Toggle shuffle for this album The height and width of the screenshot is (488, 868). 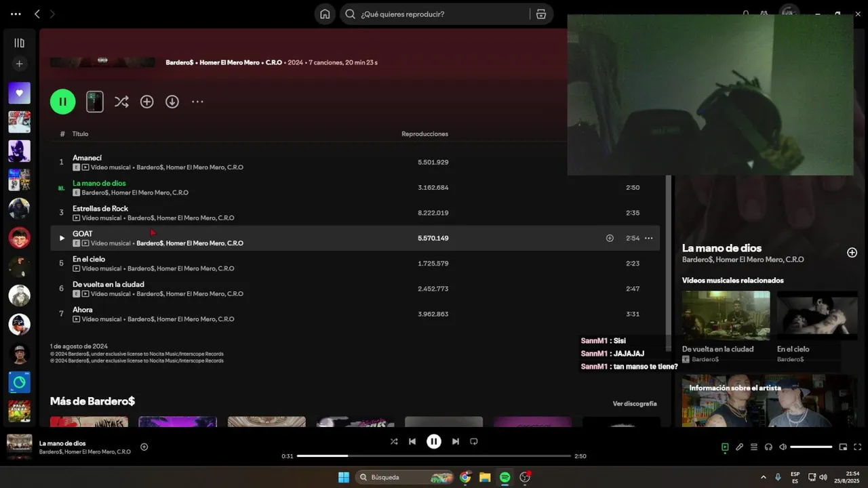coord(121,102)
